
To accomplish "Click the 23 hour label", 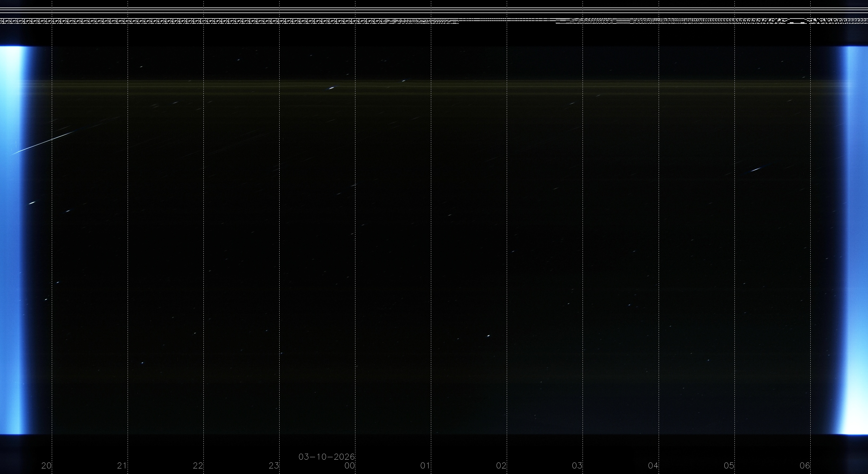I will coord(274,466).
